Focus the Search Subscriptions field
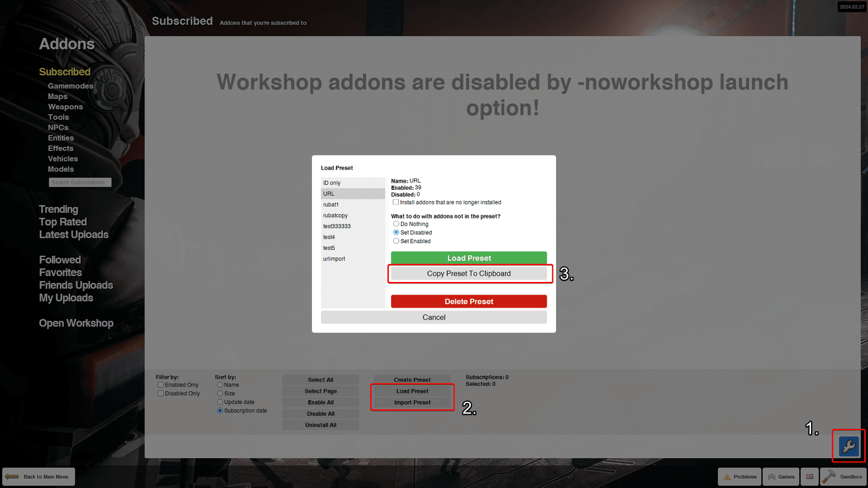The width and height of the screenshot is (868, 488). click(x=80, y=182)
